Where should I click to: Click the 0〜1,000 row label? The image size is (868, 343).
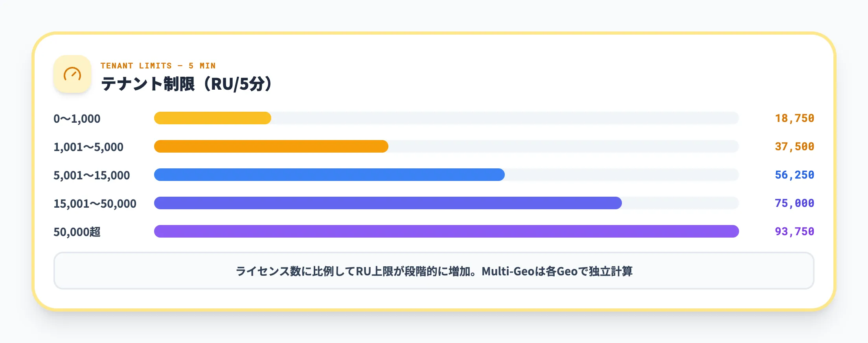coord(77,118)
